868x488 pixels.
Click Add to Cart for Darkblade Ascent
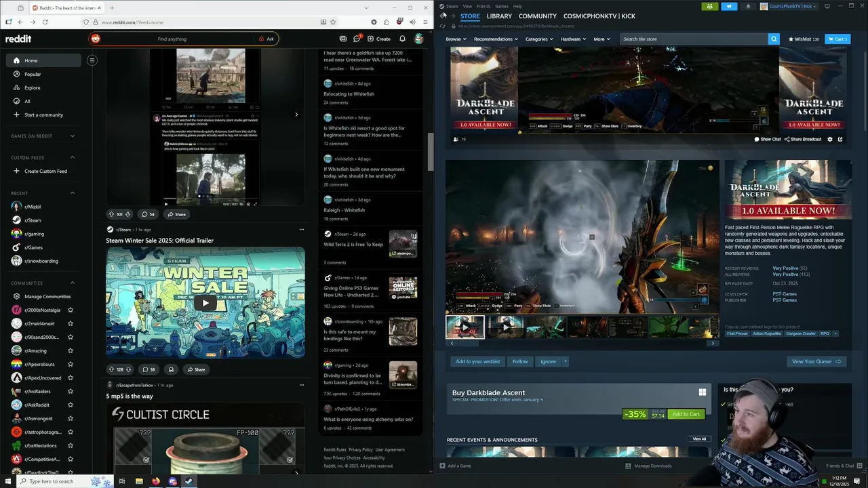click(686, 414)
